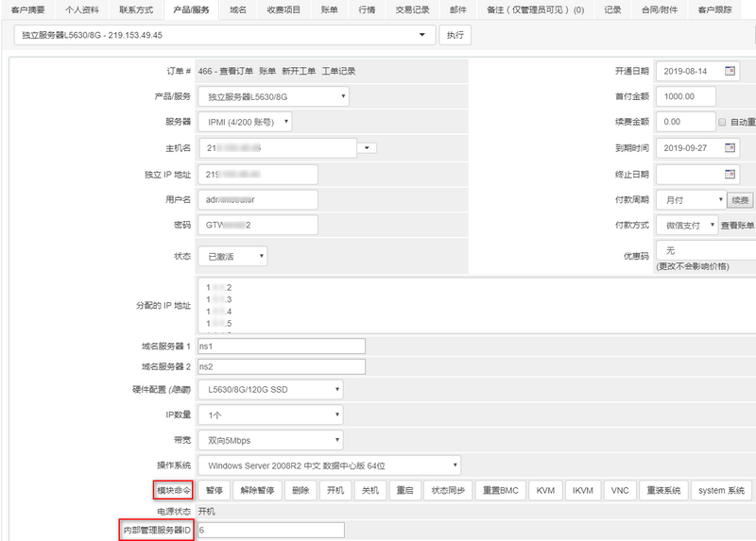Open the 操作系统 selection dropdown
756x541 pixels.
tap(329, 465)
